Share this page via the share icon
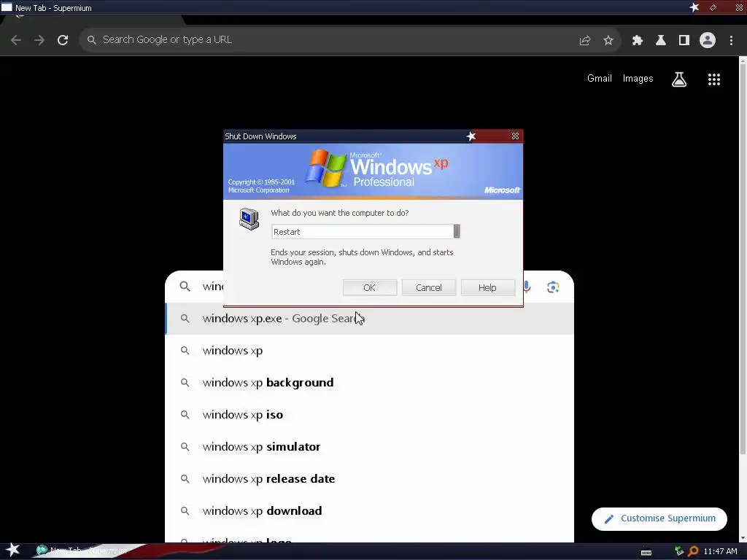Image resolution: width=747 pixels, height=560 pixels. click(x=584, y=41)
